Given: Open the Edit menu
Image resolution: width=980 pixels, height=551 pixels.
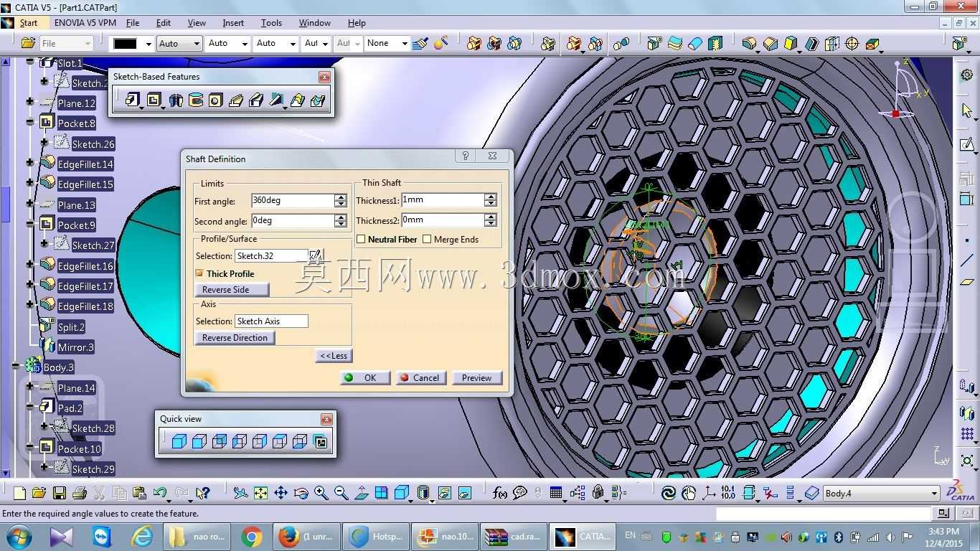Looking at the screenshot, I should pyautogui.click(x=164, y=23).
